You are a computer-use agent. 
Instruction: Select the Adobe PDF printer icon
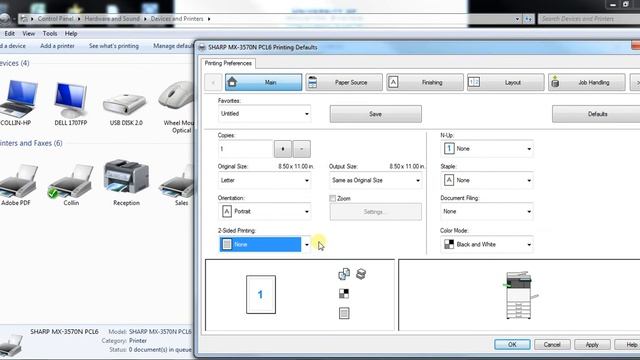click(x=17, y=182)
